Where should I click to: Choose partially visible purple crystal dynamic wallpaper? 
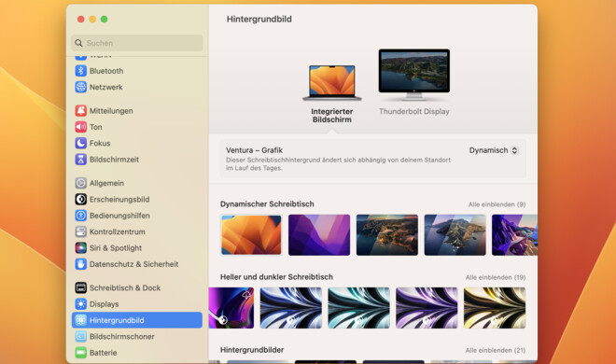(514, 235)
